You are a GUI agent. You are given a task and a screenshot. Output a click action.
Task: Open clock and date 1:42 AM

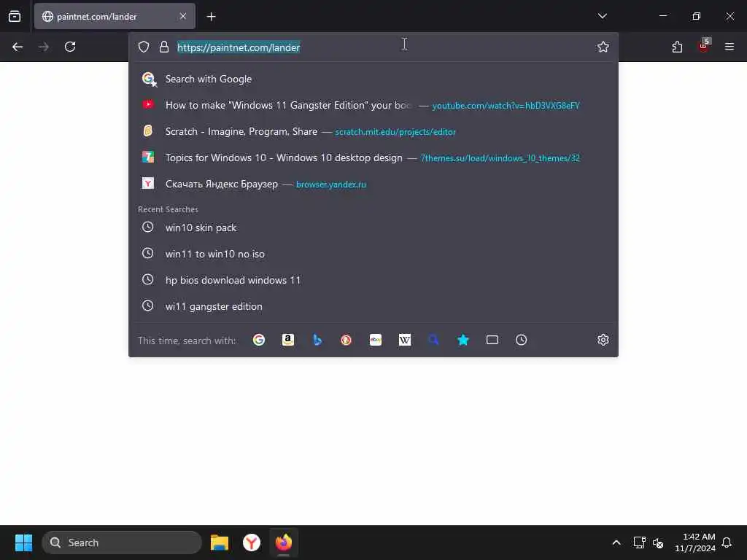coord(695,542)
